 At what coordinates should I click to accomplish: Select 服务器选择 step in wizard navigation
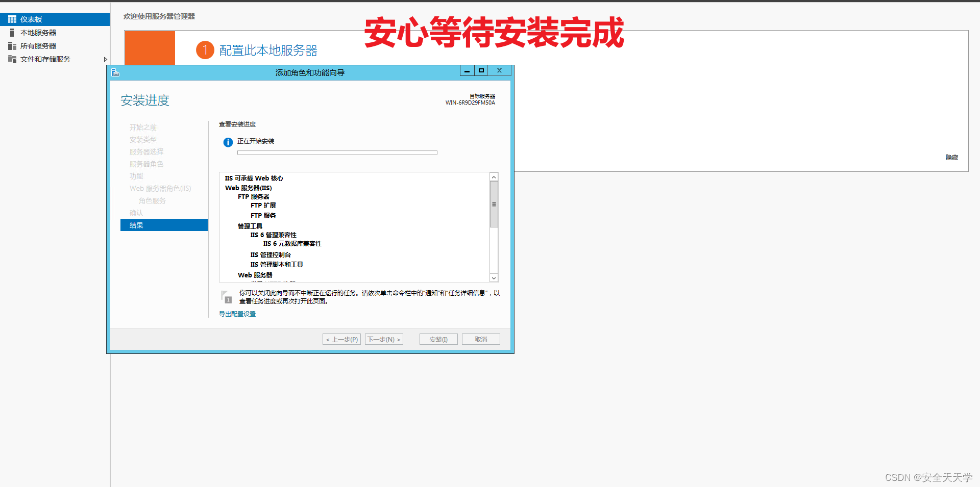[x=146, y=152]
